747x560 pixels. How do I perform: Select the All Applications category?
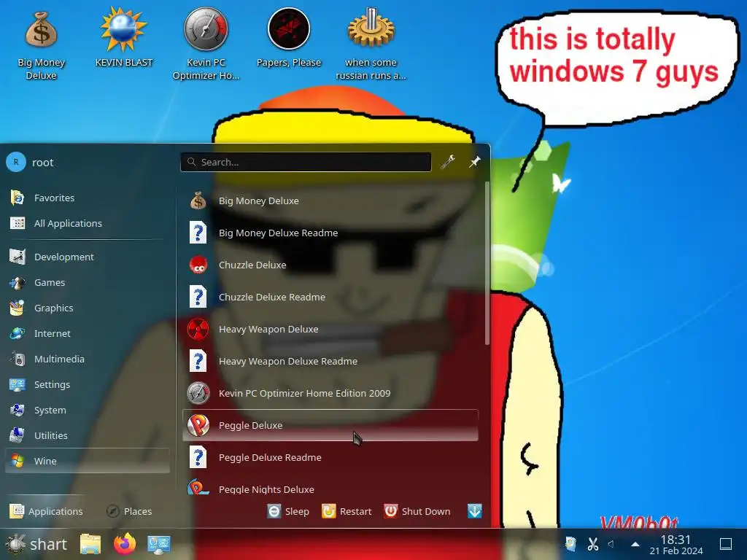pos(88,223)
